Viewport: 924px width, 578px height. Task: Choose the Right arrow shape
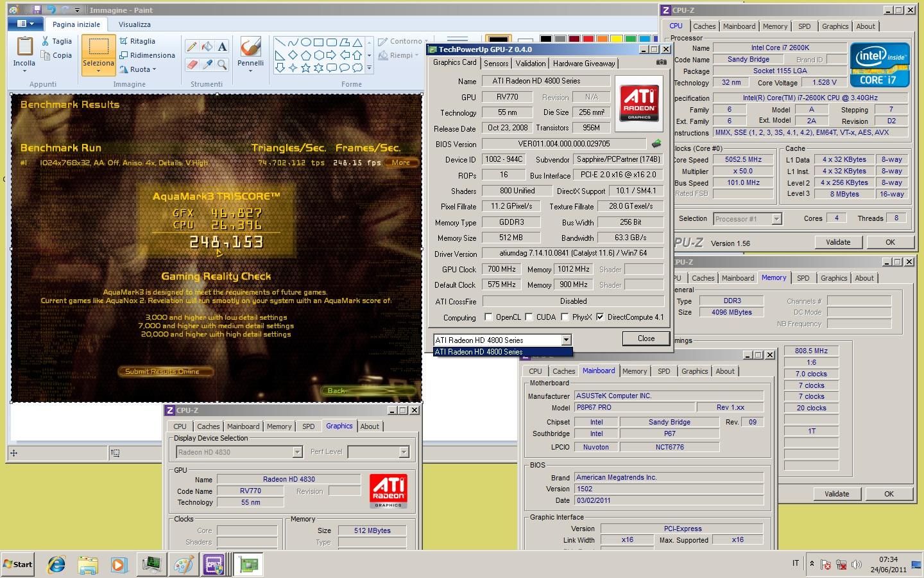(x=331, y=55)
